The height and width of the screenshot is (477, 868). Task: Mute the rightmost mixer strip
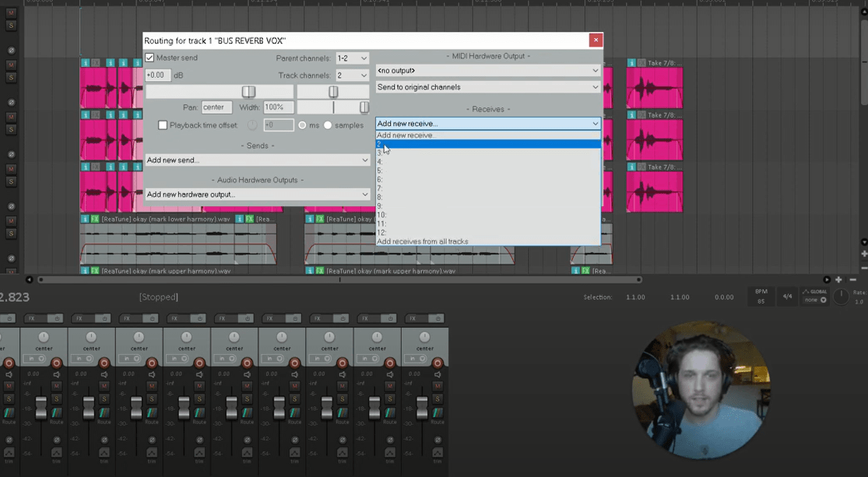[438, 386]
